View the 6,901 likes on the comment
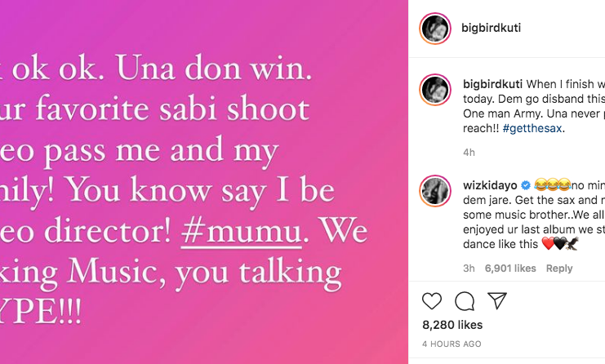Image resolution: width=605 pixels, height=364 pixels. click(x=510, y=268)
